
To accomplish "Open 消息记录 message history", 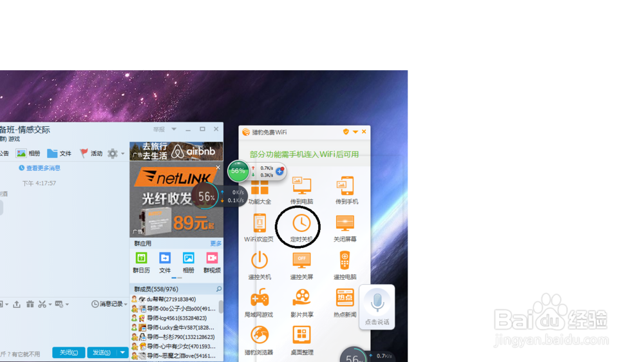I will [107, 303].
